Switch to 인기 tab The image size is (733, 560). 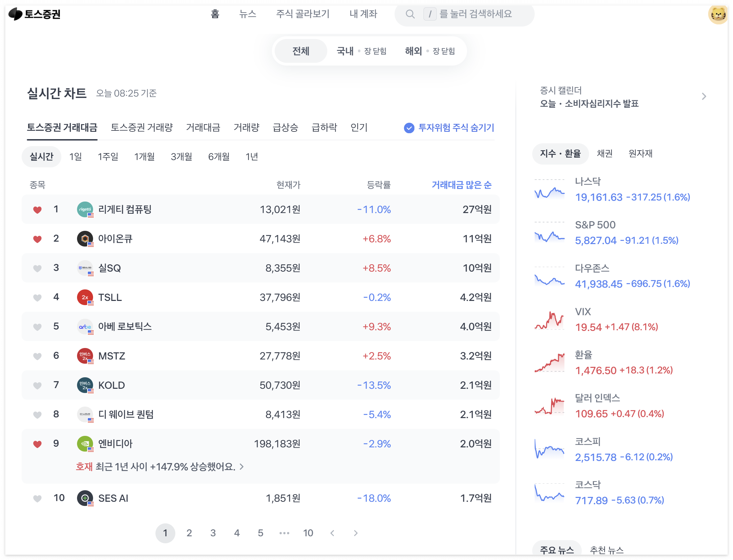[x=359, y=128]
